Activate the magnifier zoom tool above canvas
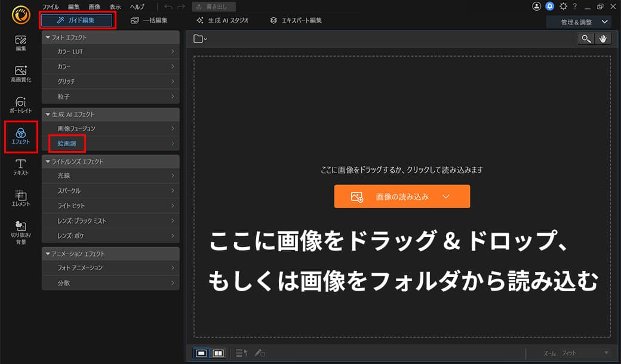Image resolution: width=621 pixels, height=364 pixels. [x=586, y=38]
